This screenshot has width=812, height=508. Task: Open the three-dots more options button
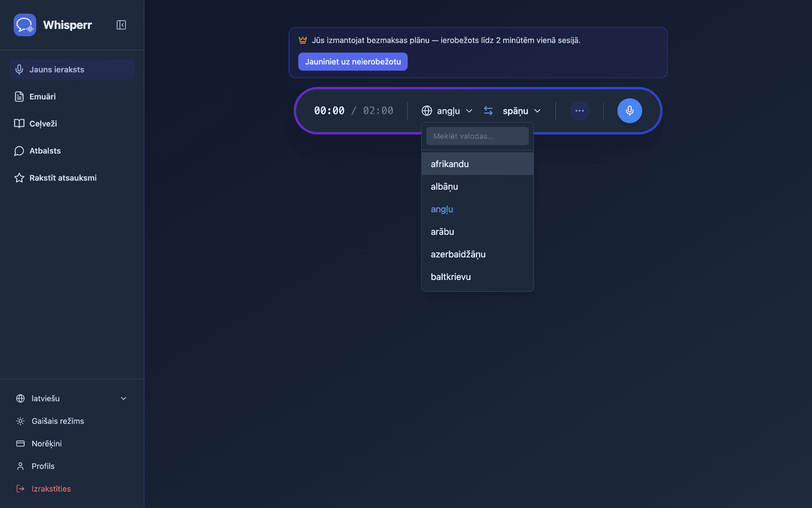click(x=580, y=111)
